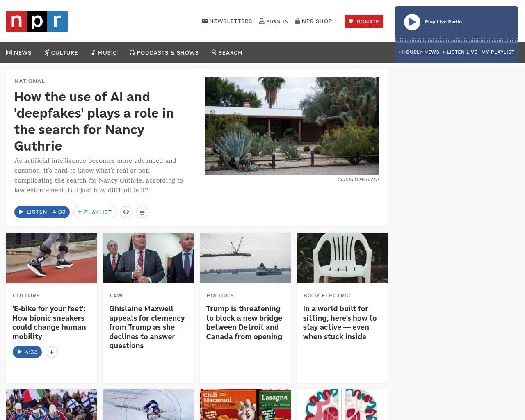The height and width of the screenshot is (420, 525).
Task: Play the 4:33 bionic sneakers audio
Action: [x=27, y=352]
